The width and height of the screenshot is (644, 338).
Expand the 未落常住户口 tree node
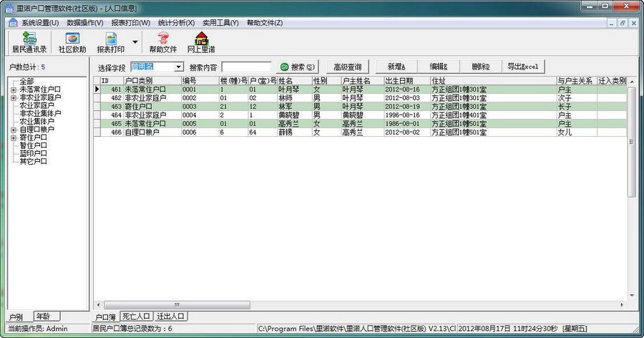pos(14,90)
